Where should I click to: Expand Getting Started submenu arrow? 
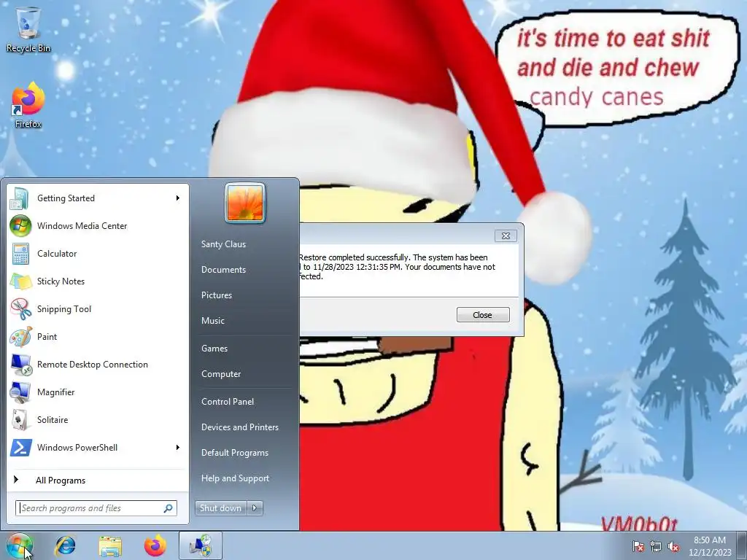click(178, 198)
